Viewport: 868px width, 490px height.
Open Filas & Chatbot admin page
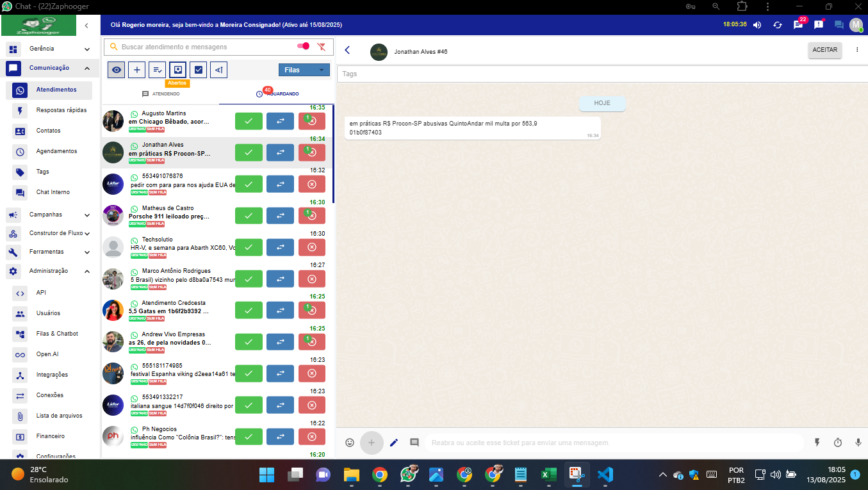[57, 334]
